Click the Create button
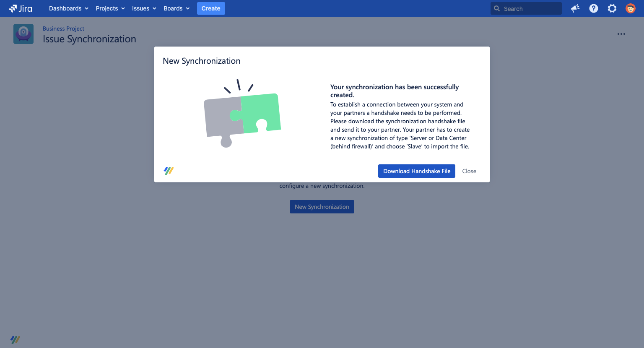 tap(211, 8)
